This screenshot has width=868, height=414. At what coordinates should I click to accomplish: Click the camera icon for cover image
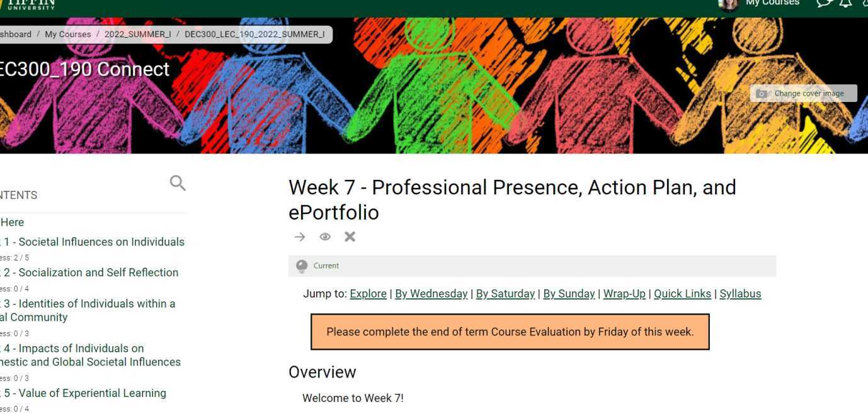pyautogui.click(x=762, y=94)
